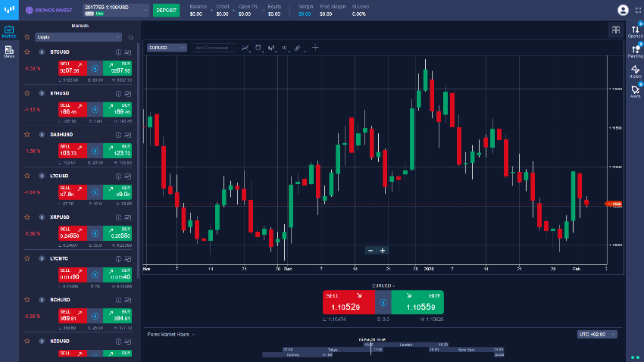Toggle fullscreen mode icon at top right
644x362 pixels.
coord(638,10)
